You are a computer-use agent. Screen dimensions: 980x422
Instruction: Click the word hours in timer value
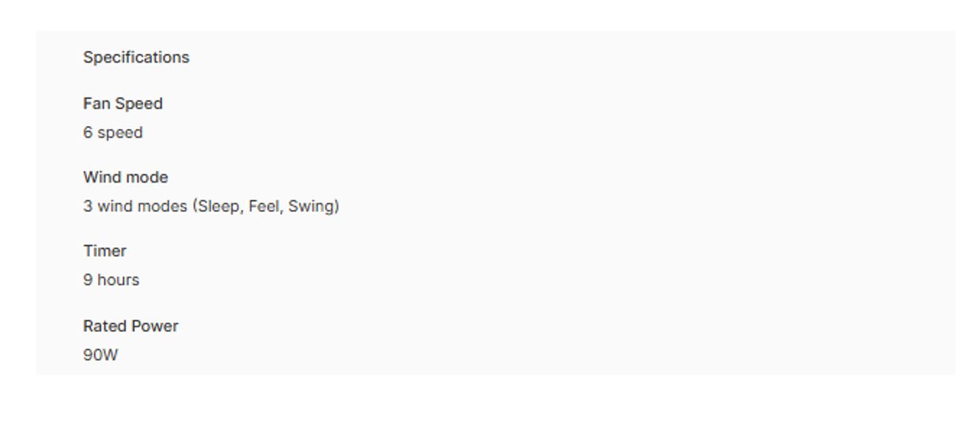(x=117, y=281)
